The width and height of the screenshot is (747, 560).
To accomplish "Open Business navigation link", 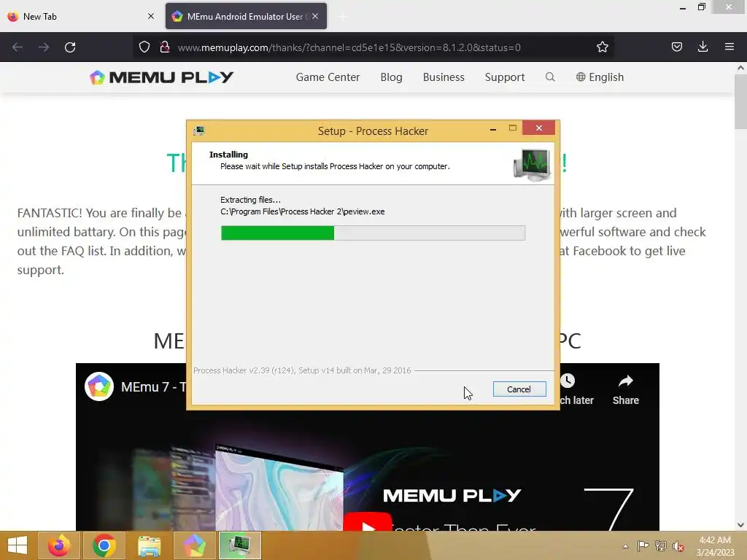I will pyautogui.click(x=444, y=77).
